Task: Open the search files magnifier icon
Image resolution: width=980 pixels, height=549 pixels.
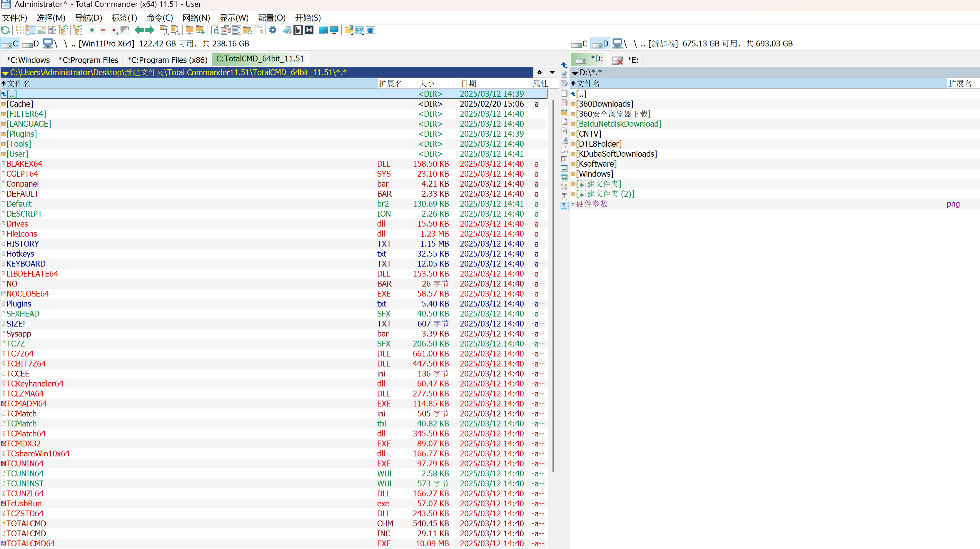Action: 215,30
